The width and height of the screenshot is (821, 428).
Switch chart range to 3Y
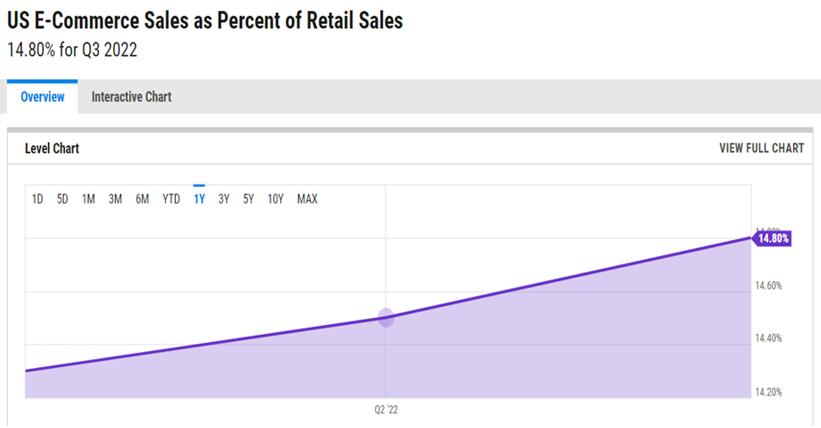(224, 199)
